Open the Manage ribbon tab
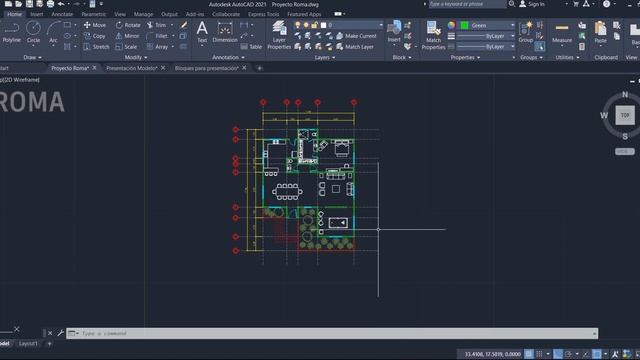 [x=143, y=14]
